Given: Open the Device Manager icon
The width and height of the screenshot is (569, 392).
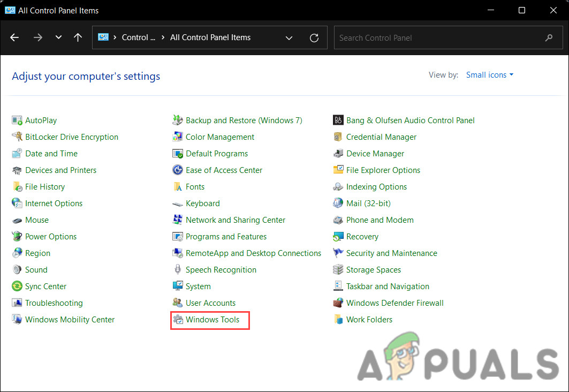Looking at the screenshot, I should point(338,154).
